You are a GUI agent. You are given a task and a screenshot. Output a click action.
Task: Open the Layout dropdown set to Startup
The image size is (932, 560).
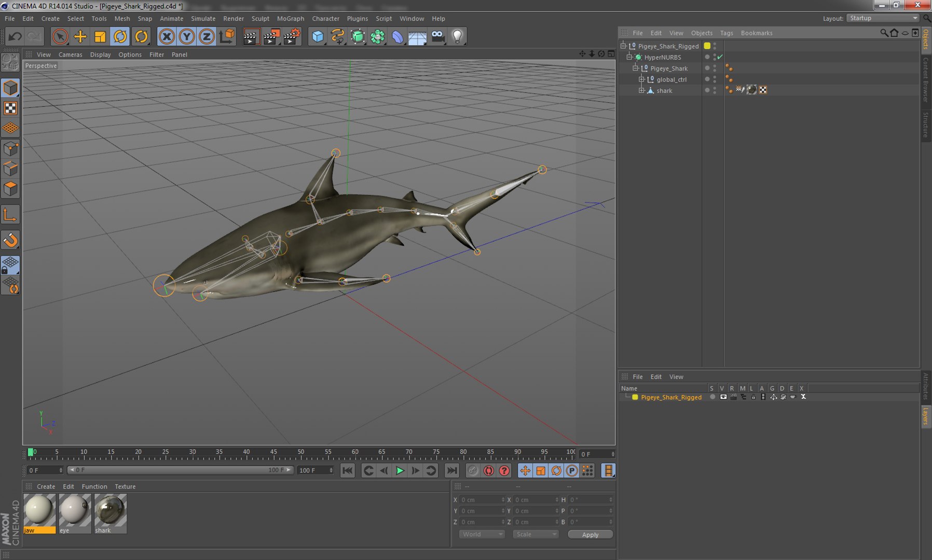[883, 18]
